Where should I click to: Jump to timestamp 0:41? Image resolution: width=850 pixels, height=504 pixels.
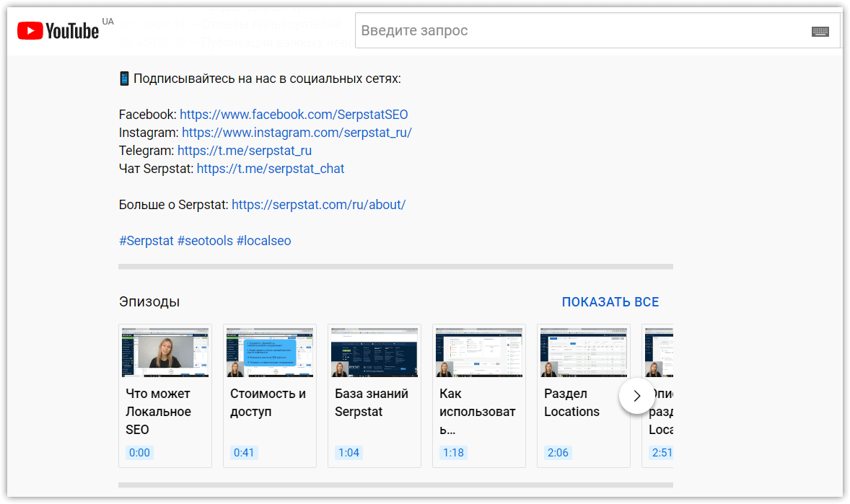tap(244, 453)
